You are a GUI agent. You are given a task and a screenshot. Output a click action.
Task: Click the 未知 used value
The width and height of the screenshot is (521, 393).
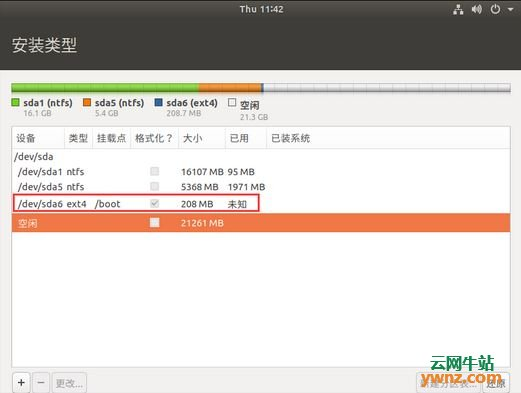(x=237, y=204)
